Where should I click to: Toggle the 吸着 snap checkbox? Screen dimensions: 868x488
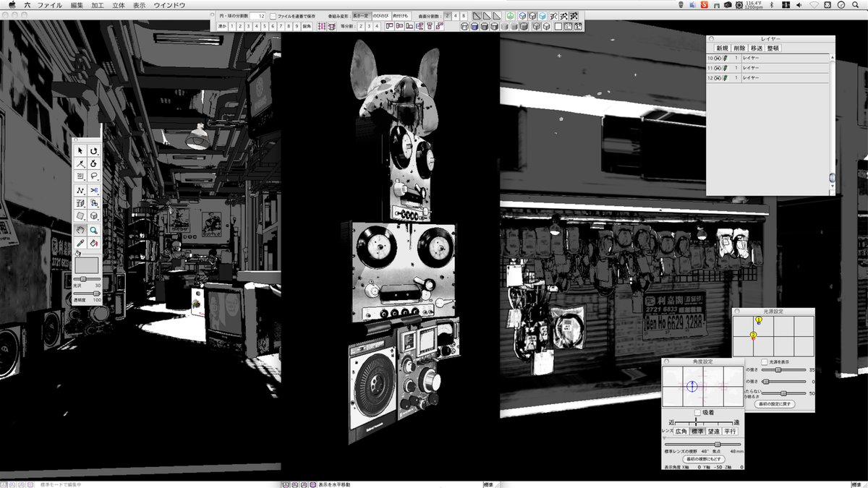[x=697, y=412]
